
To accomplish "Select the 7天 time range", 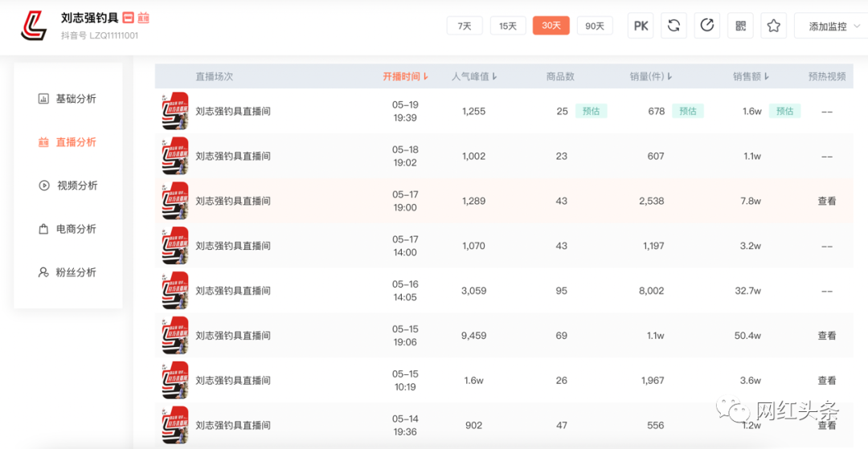I will (465, 26).
